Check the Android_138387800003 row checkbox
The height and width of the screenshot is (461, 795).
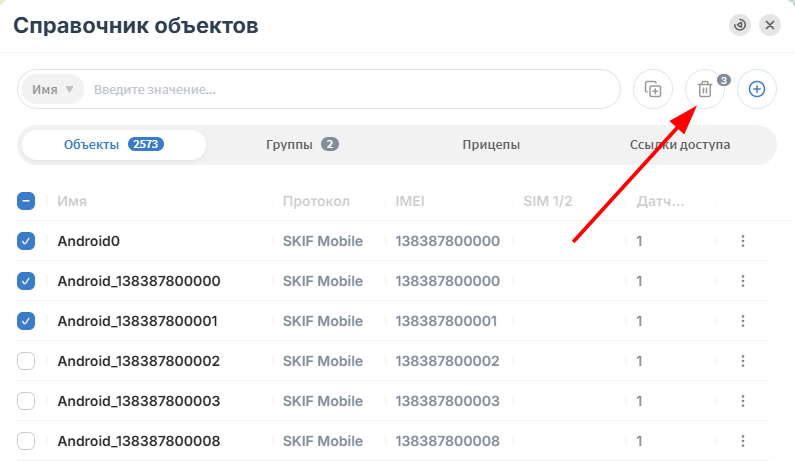(26, 401)
